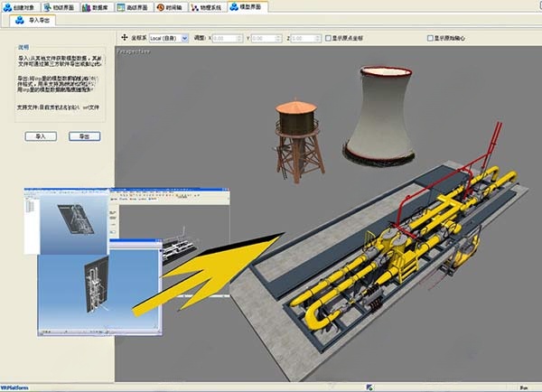Click the 时间轴 clock icon
The width and height of the screenshot is (542, 392).
click(161, 6)
